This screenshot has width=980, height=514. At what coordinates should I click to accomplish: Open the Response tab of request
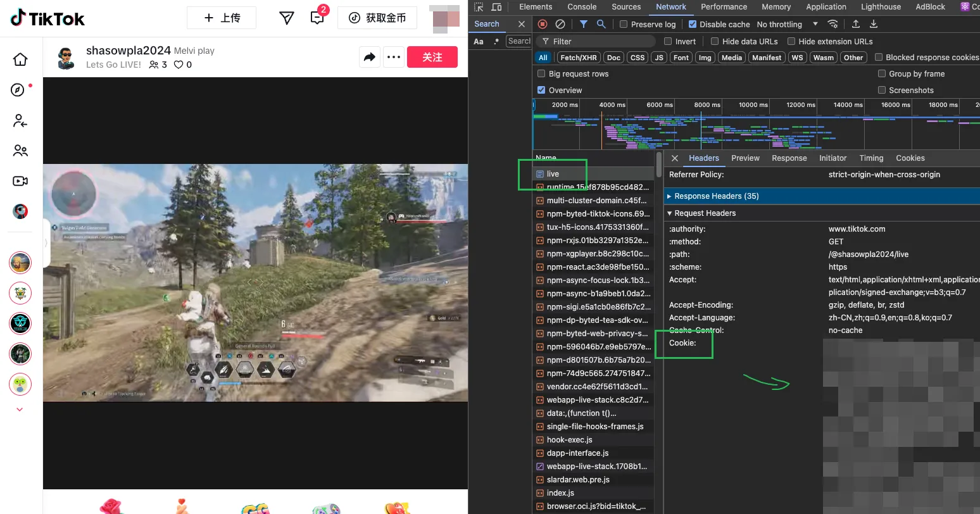pos(789,158)
